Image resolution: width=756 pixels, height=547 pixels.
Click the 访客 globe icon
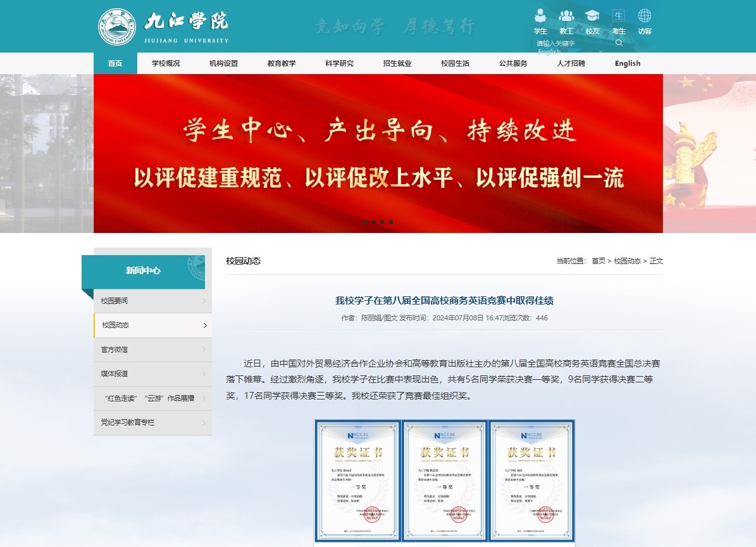[x=645, y=16]
